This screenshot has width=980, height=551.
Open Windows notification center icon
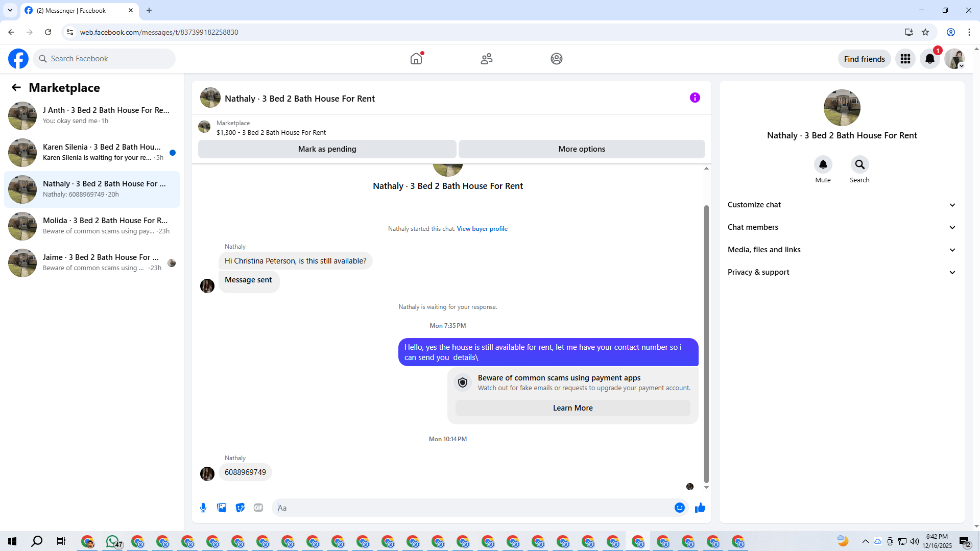(965, 541)
